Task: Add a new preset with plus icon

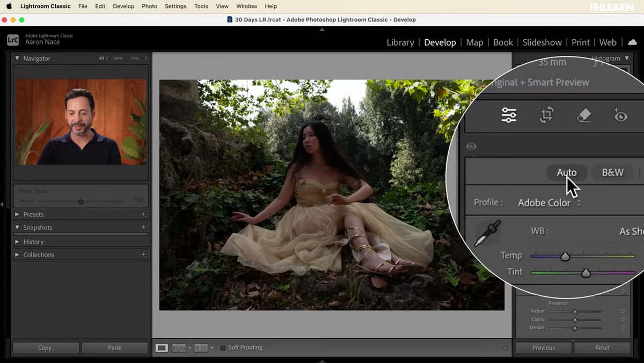Action: (x=143, y=214)
